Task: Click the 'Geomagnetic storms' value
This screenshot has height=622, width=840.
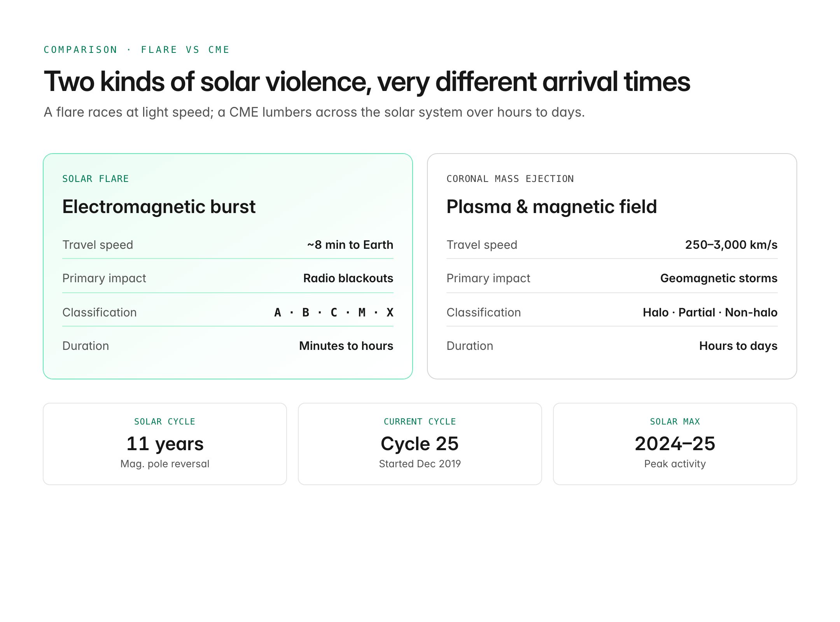Action: (x=719, y=278)
